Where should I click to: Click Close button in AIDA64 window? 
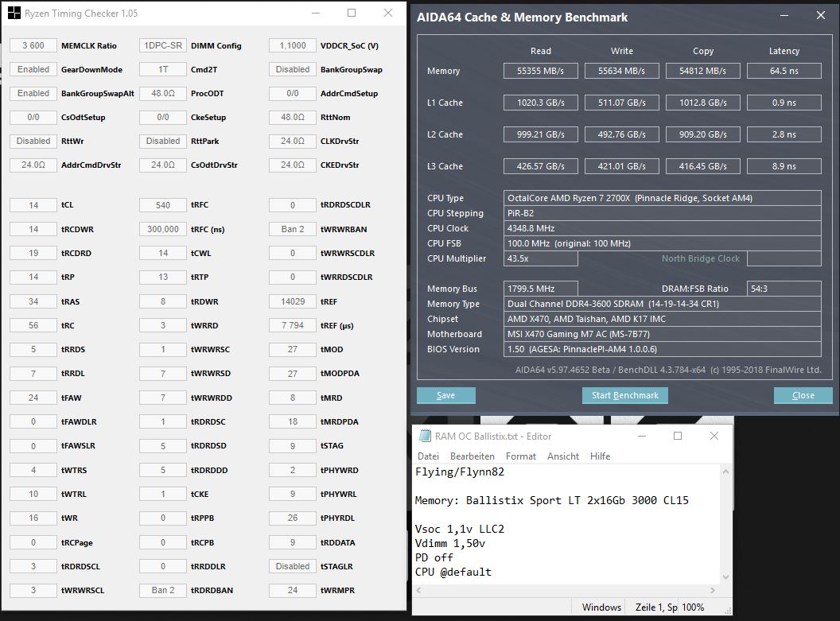click(803, 395)
